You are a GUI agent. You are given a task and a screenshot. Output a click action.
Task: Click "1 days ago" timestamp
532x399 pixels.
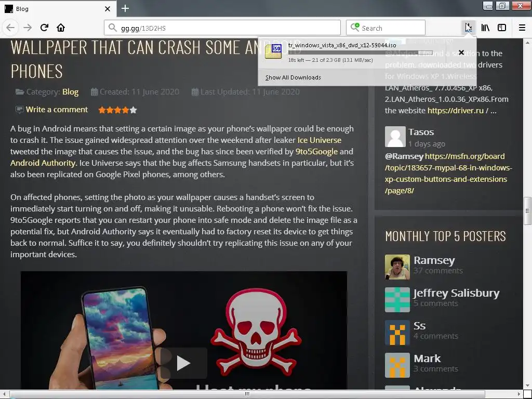(x=427, y=144)
